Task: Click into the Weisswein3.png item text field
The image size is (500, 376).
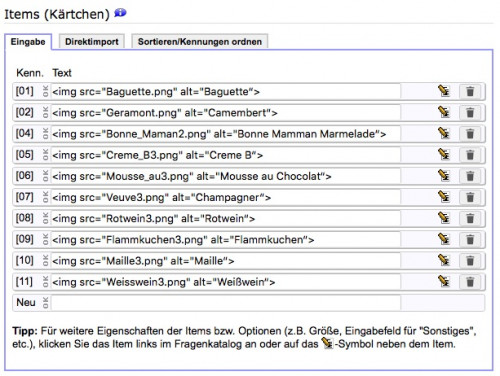Action: click(225, 282)
